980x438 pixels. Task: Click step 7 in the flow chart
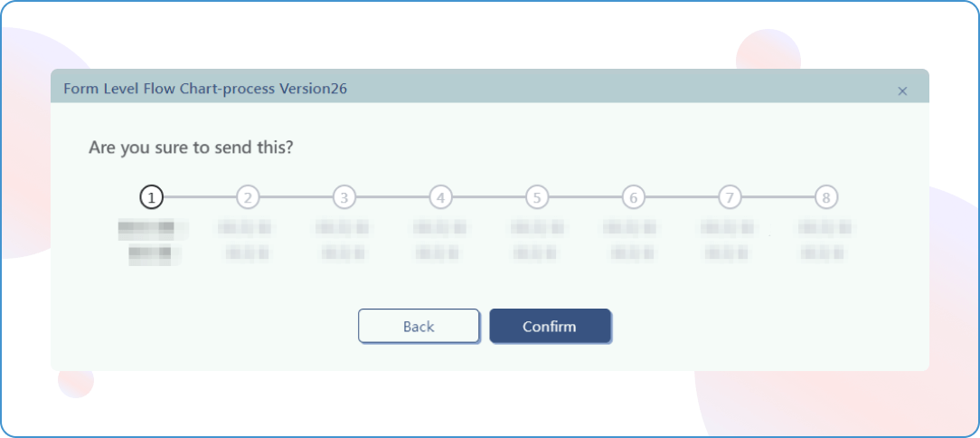tap(730, 196)
